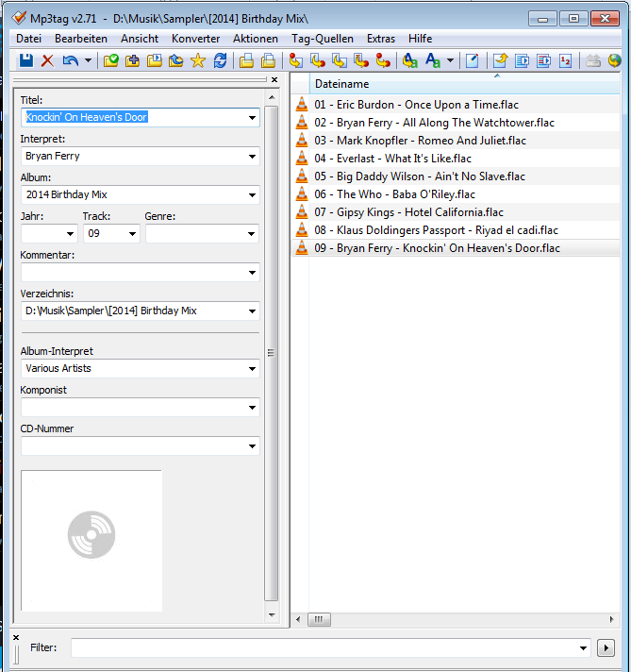Click the Tag to Tag converter icon
Screen dimensions: 631x672
pos(383,60)
